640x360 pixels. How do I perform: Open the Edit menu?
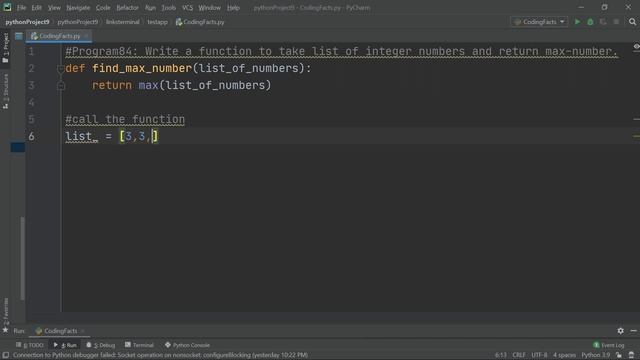click(37, 8)
